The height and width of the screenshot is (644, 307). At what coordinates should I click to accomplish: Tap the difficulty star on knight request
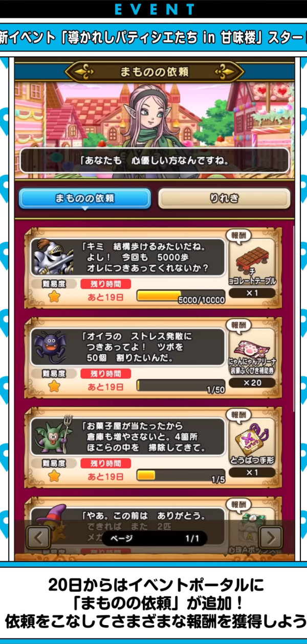tap(54, 297)
